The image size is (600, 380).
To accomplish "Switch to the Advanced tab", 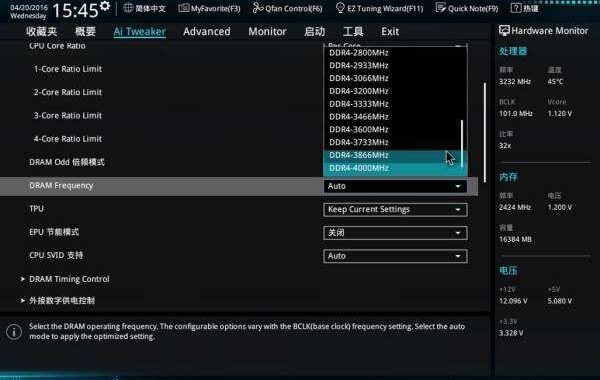I will 207,31.
